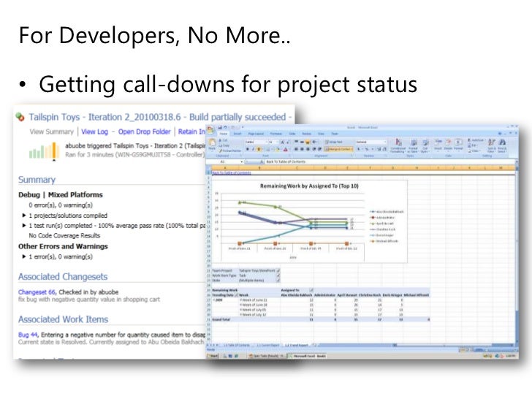Click the Increase Font Size icon
The width and height of the screenshot is (532, 399).
point(282,142)
